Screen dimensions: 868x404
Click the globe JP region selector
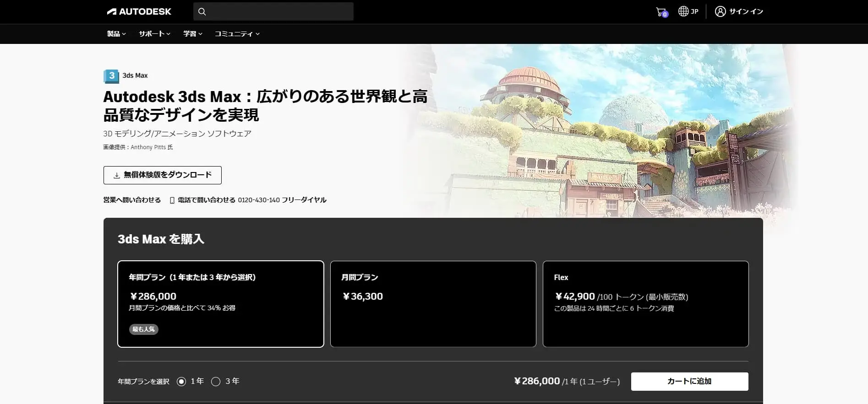(688, 11)
